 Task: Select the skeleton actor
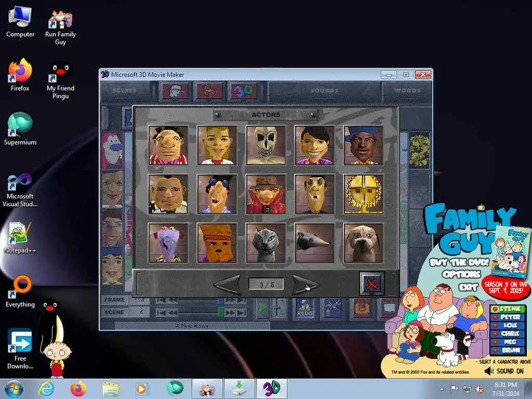click(266, 145)
